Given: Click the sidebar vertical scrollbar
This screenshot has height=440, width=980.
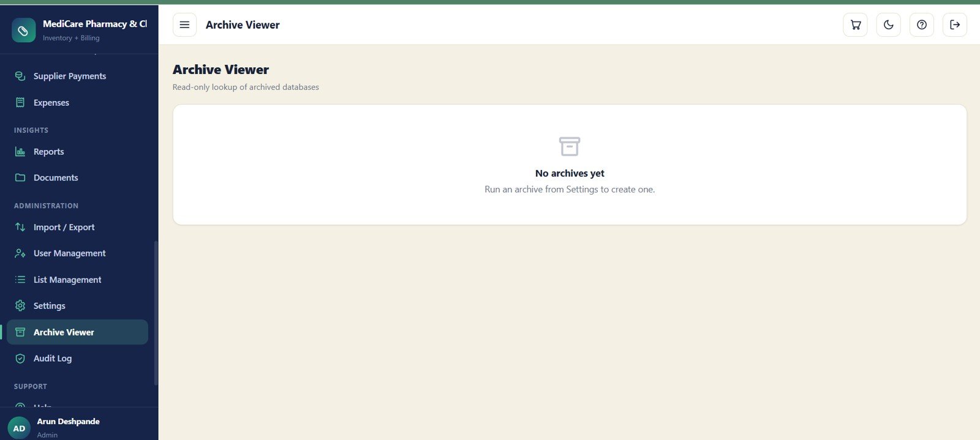Looking at the screenshot, I should (156, 312).
